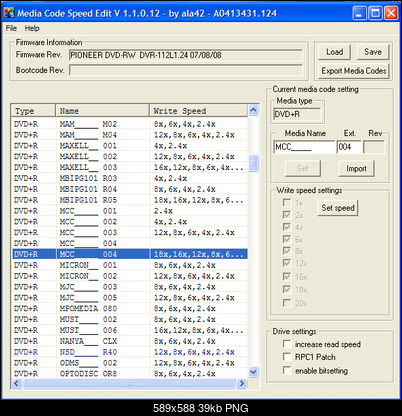Click the Save button
Image resolution: width=402 pixels, height=416 pixels.
point(373,52)
